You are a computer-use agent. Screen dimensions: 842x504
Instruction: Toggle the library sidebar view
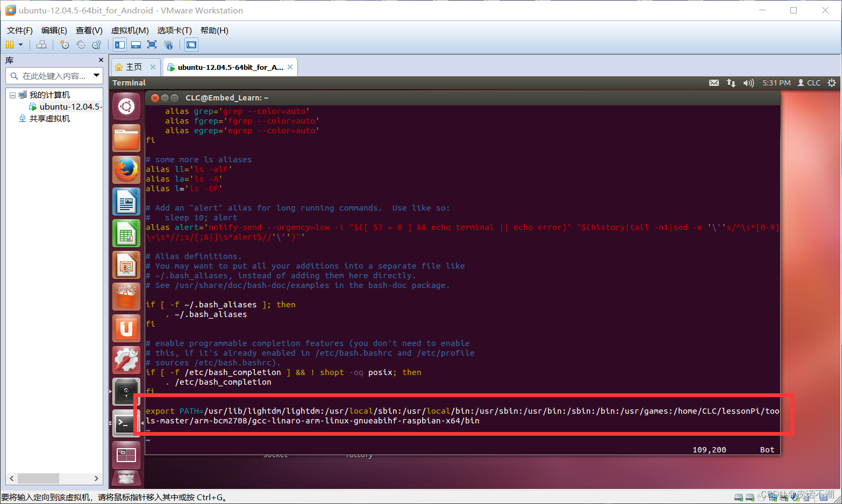pos(120,45)
